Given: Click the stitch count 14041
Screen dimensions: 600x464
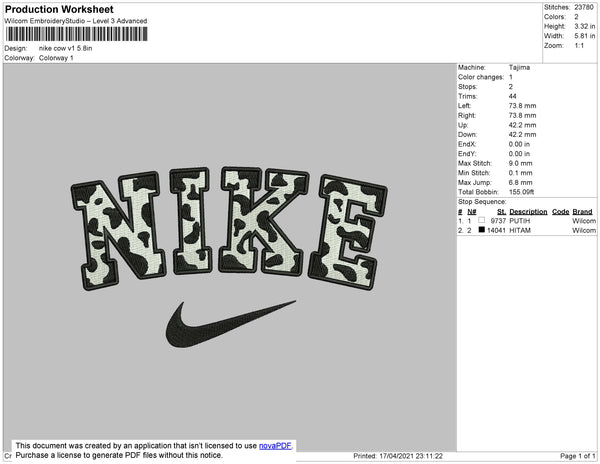Looking at the screenshot, I should click(496, 230).
